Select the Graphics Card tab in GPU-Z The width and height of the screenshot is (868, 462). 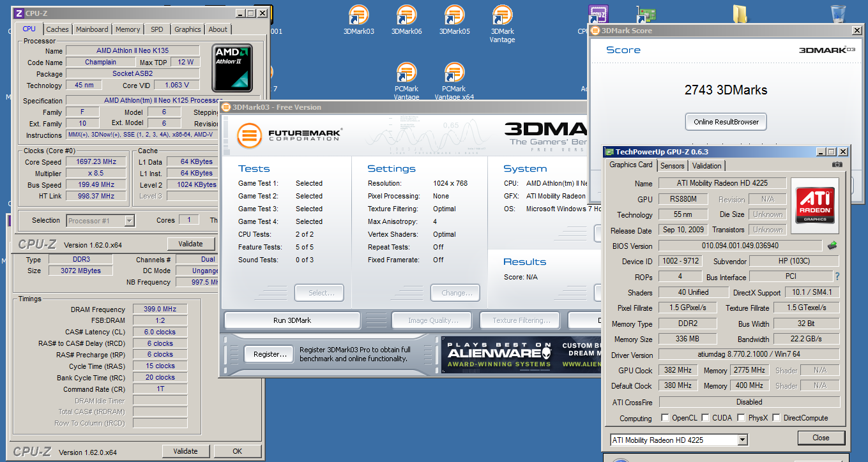[x=631, y=165]
